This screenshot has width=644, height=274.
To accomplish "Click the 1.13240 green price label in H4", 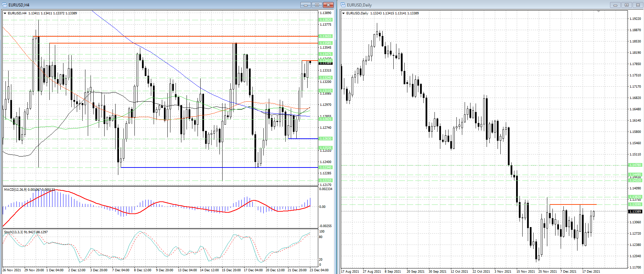I will tap(325, 78).
